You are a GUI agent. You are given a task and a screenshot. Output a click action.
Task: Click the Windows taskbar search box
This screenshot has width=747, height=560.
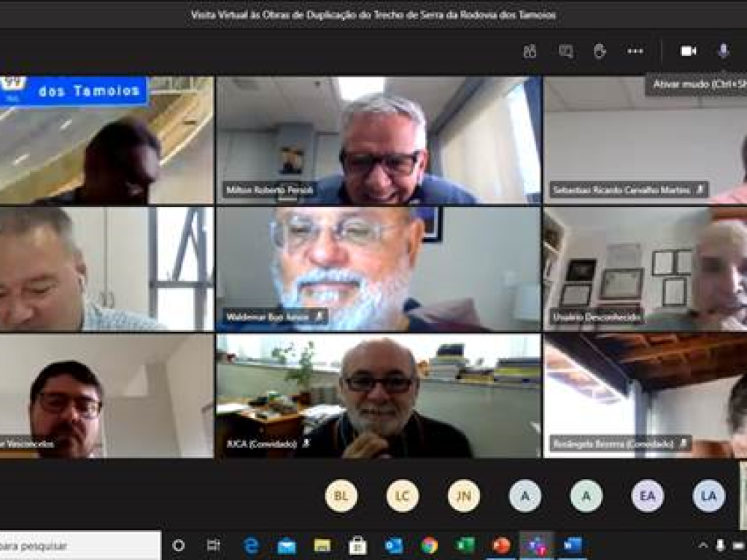click(79, 545)
